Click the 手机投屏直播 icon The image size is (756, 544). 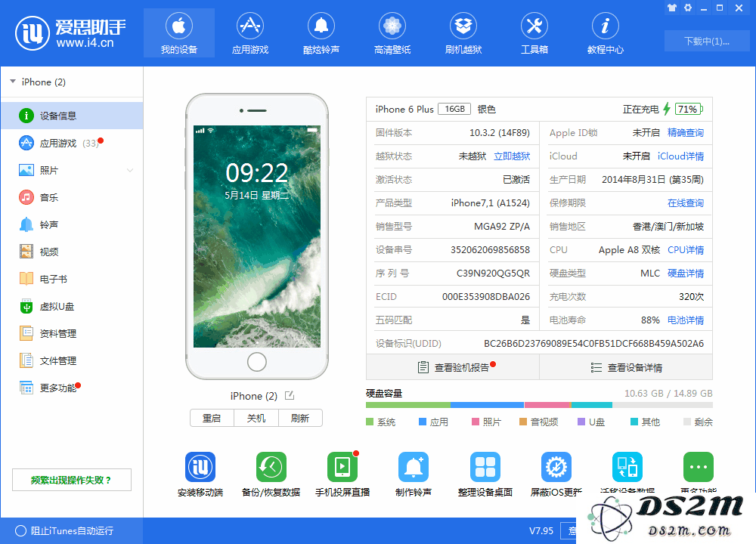(342, 467)
